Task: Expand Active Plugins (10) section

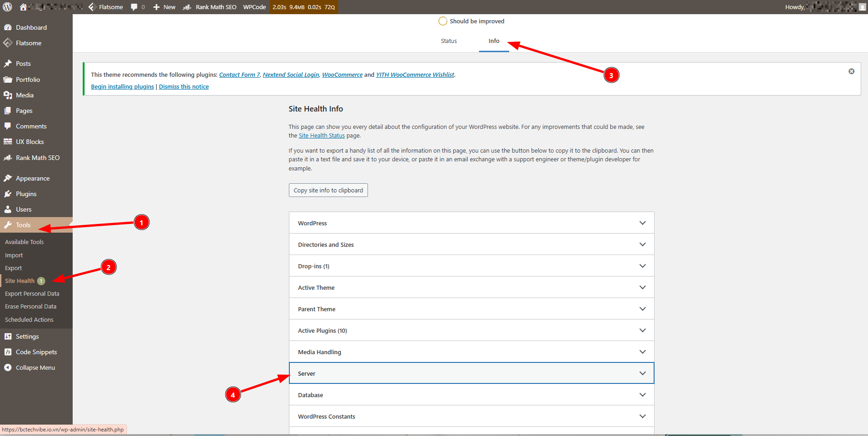Action: 471,330
